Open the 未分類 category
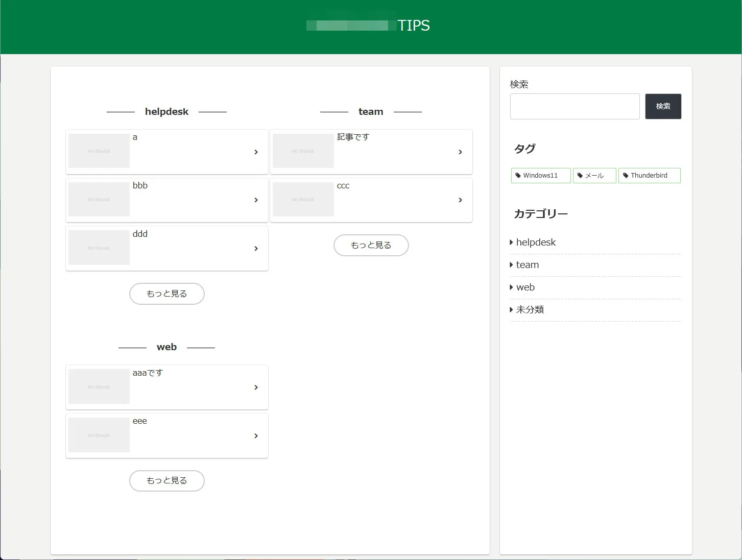Image resolution: width=742 pixels, height=560 pixels. coord(530,310)
